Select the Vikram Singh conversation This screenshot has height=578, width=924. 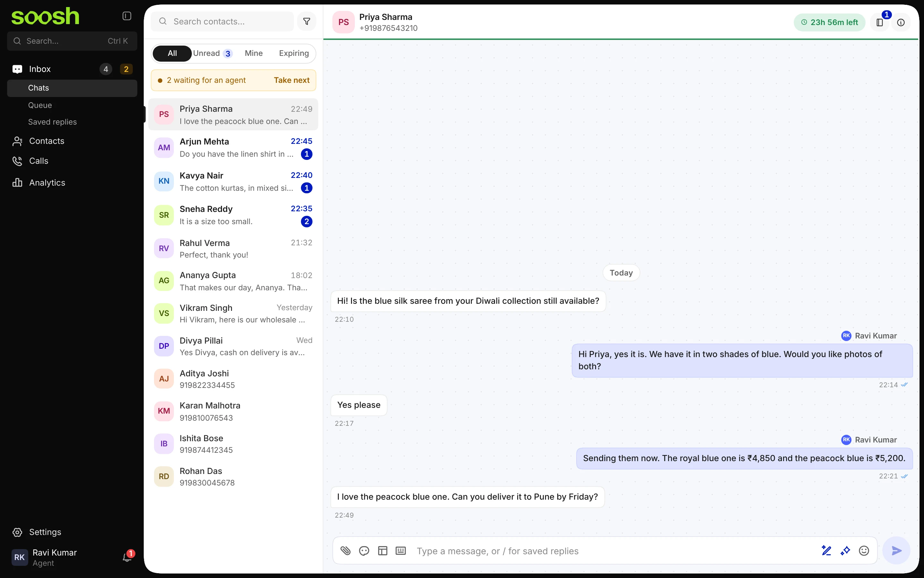pos(233,313)
